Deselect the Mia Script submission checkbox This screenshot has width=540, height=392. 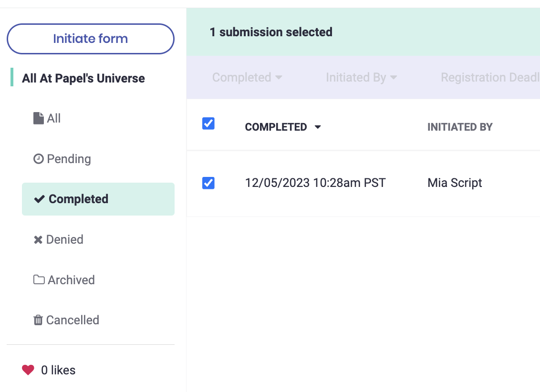pos(208,183)
